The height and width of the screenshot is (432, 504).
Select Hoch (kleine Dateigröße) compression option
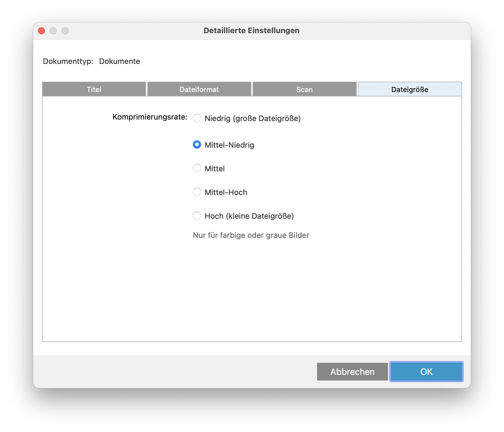197,216
